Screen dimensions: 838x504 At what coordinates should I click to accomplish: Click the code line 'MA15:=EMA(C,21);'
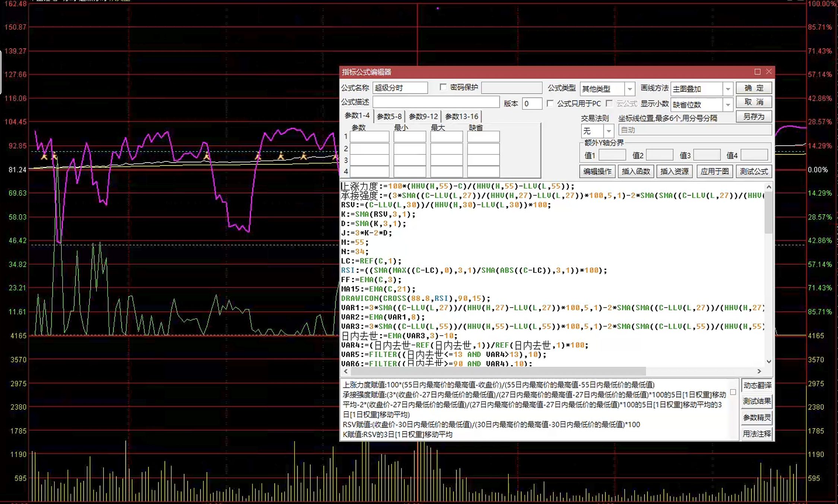point(378,289)
